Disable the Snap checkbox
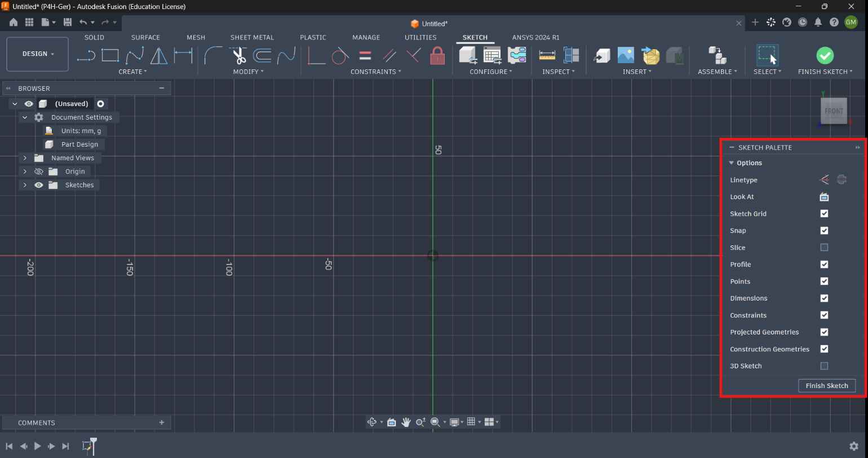This screenshot has height=458, width=868. 824,231
